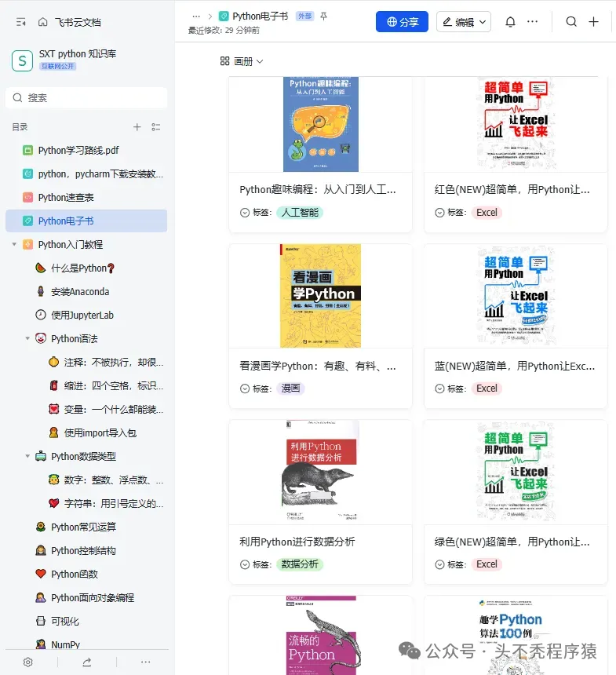Select the watermelon icon beside 什么是Python
The width and height of the screenshot is (616, 675).
pos(41,268)
